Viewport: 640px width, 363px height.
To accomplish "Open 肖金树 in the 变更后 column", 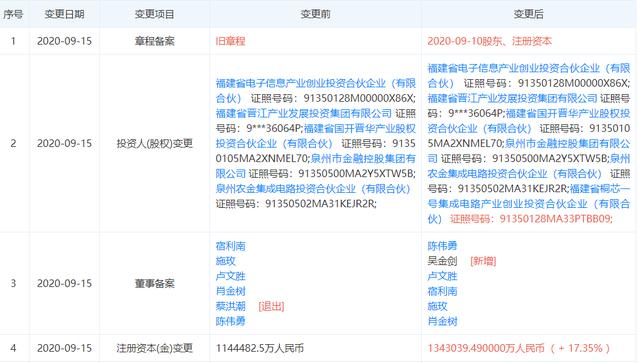I will (442, 321).
